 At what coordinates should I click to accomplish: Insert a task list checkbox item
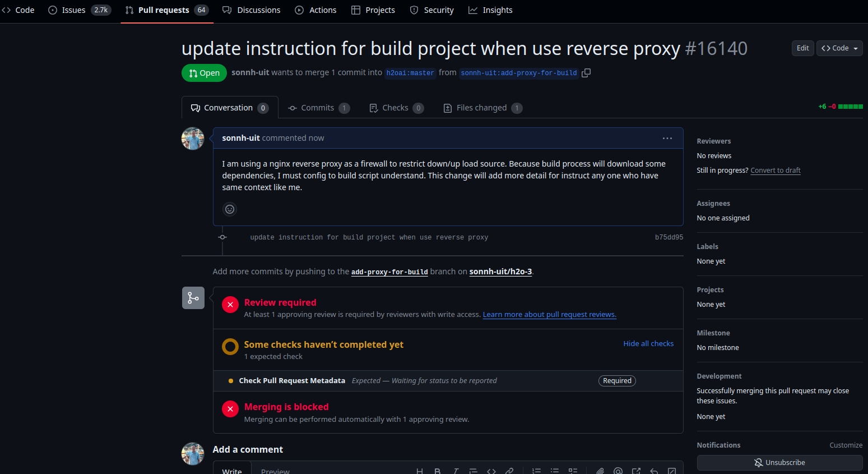click(573, 471)
